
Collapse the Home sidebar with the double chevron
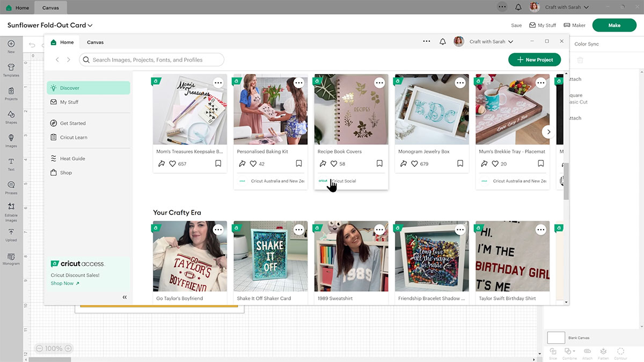point(125,297)
